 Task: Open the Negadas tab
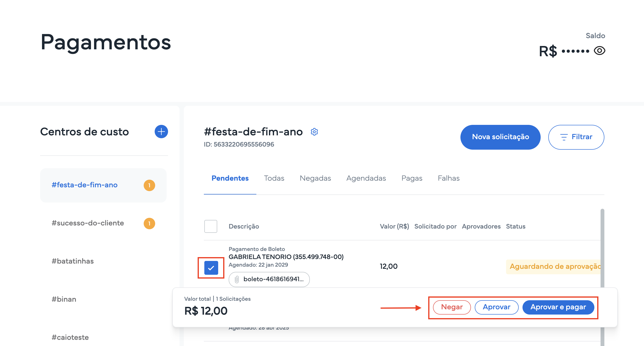[315, 178]
